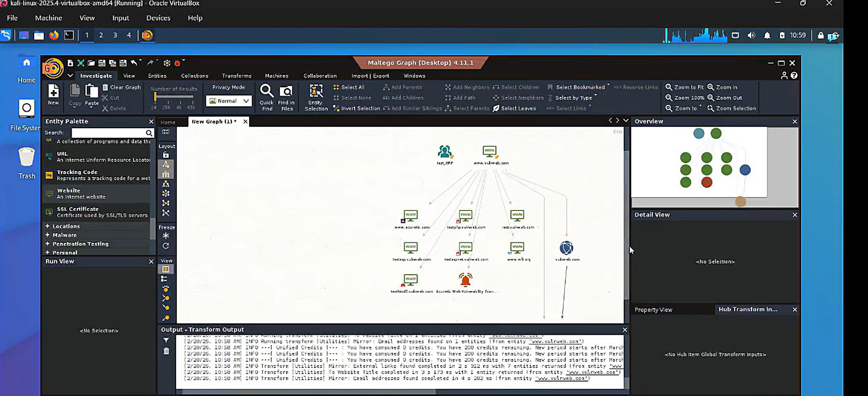
Task: Click Select Leaves button
Action: click(514, 108)
